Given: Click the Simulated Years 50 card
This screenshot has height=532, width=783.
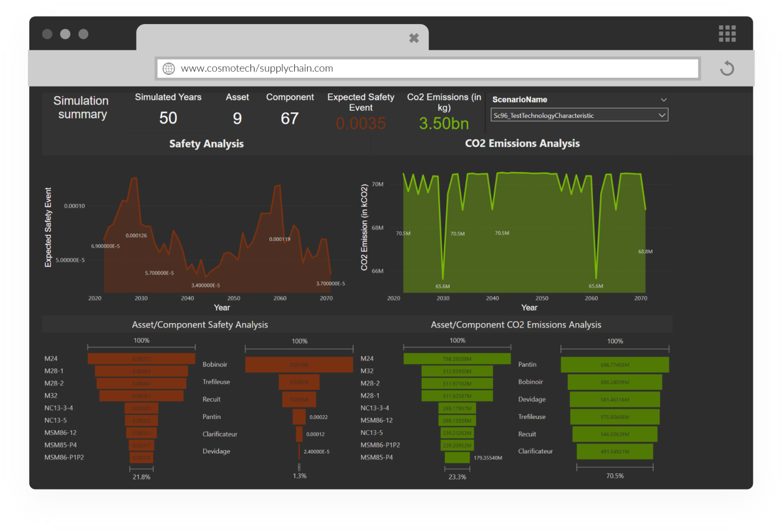Looking at the screenshot, I should pos(168,118).
